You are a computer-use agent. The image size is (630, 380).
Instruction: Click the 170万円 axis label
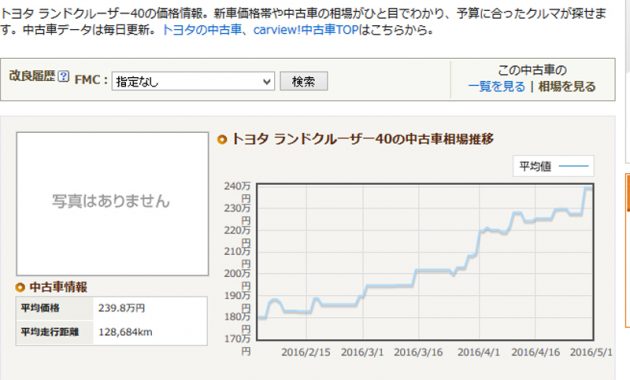coord(238,345)
